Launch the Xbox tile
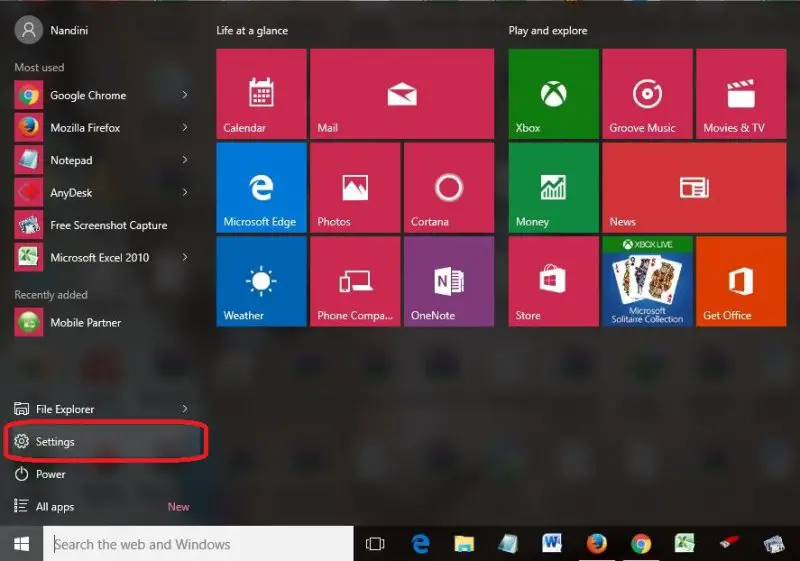The height and width of the screenshot is (561, 800). [x=554, y=94]
